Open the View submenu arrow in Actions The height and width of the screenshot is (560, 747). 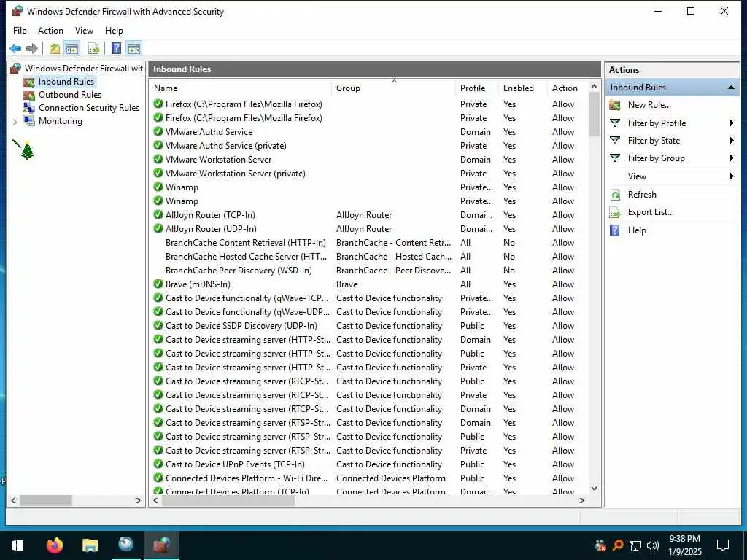click(x=732, y=176)
